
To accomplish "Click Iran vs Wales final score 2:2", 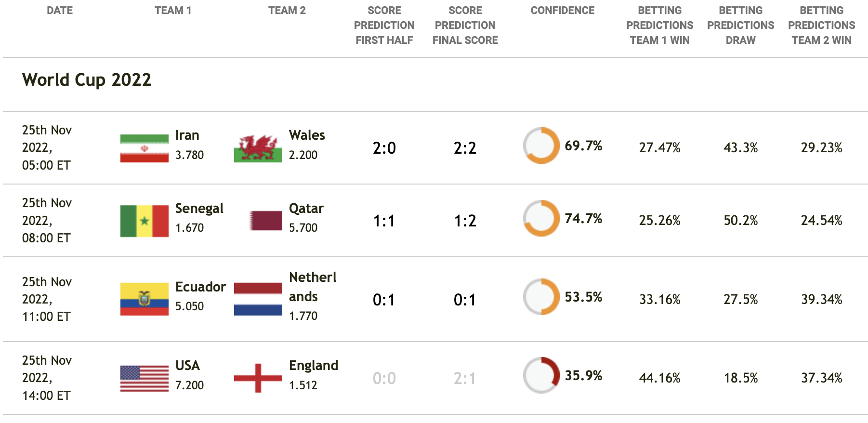I will 465,148.
